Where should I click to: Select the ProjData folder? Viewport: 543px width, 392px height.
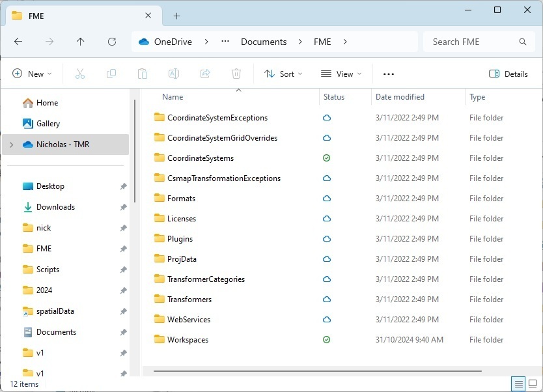click(182, 259)
